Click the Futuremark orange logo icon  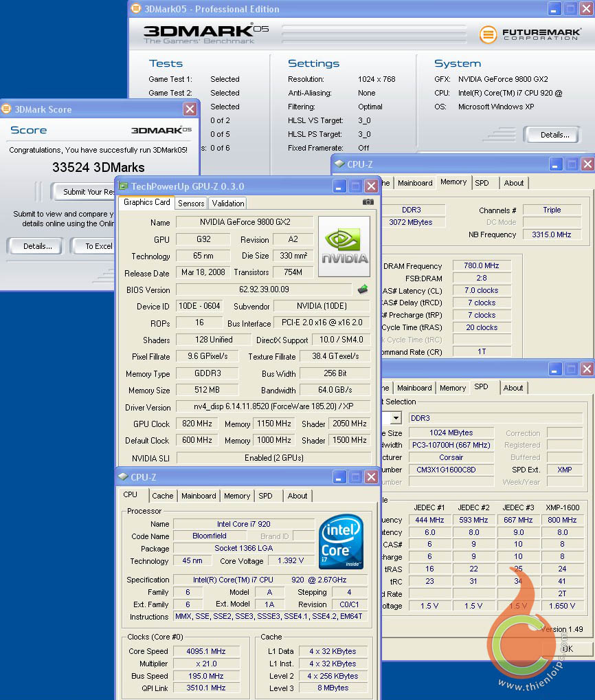click(488, 34)
